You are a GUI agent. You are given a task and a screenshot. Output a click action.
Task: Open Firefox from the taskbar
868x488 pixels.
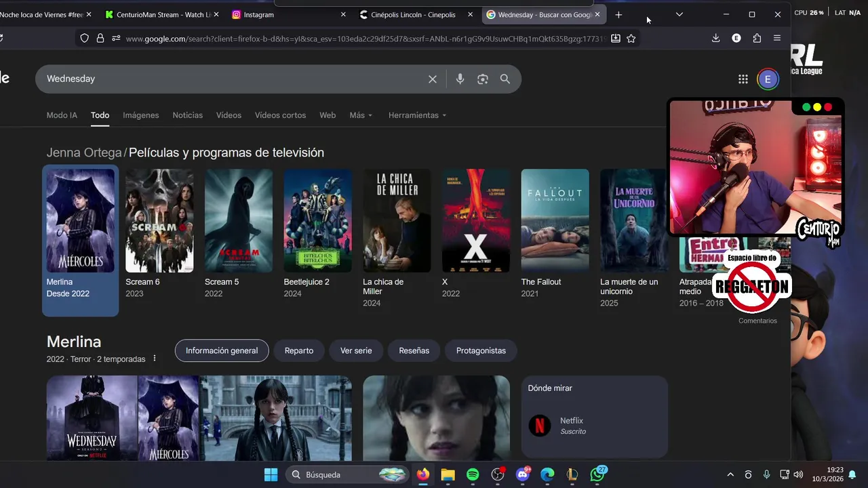point(423,474)
